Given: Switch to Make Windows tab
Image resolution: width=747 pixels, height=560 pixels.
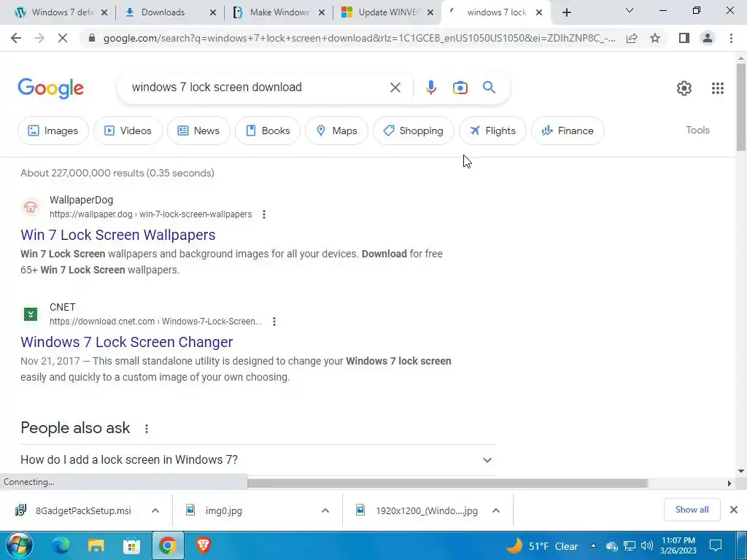Looking at the screenshot, I should click(x=279, y=12).
